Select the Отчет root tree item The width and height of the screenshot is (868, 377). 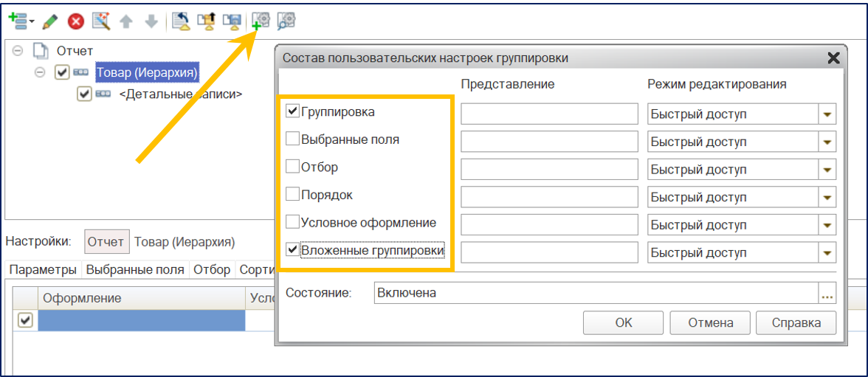75,51
